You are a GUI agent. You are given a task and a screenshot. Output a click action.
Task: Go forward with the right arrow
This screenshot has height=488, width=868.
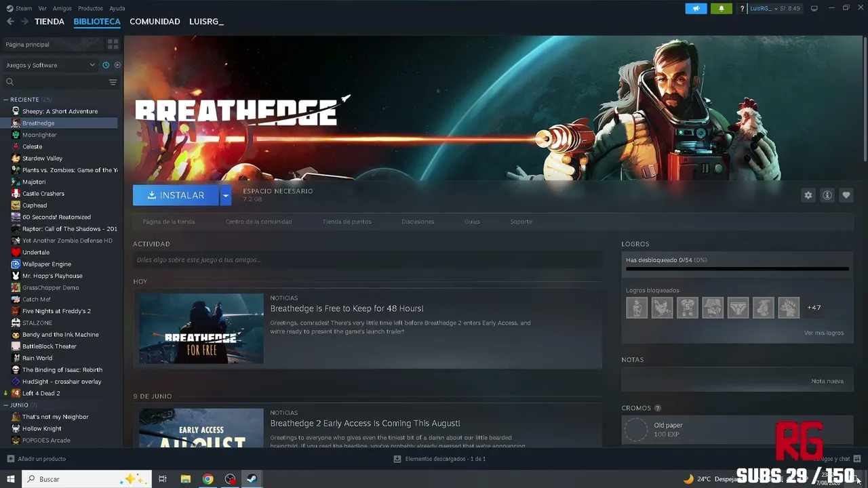tap(24, 22)
